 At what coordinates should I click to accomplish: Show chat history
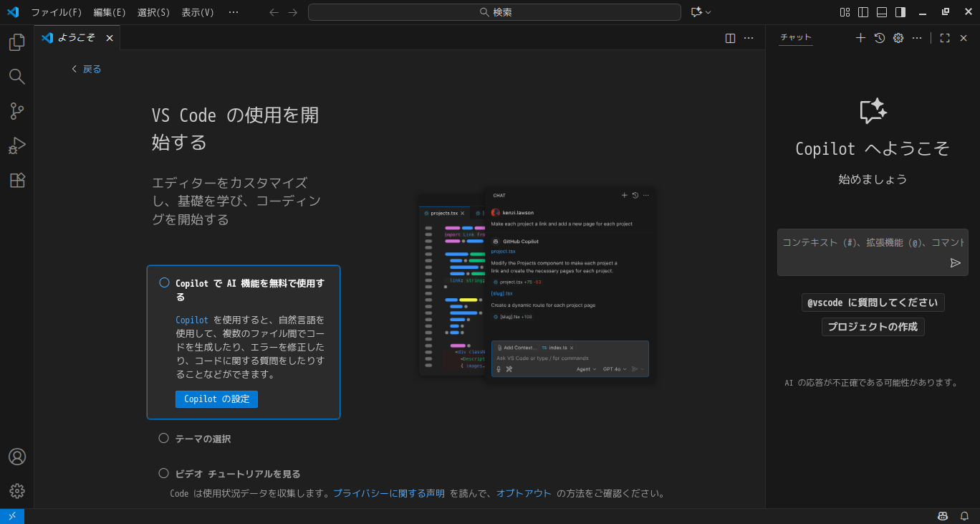point(880,38)
